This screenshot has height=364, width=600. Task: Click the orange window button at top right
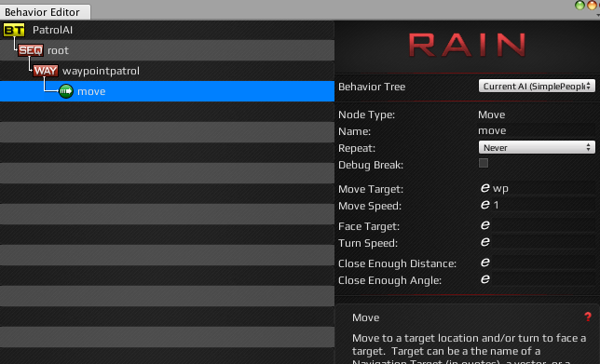(592, 5)
